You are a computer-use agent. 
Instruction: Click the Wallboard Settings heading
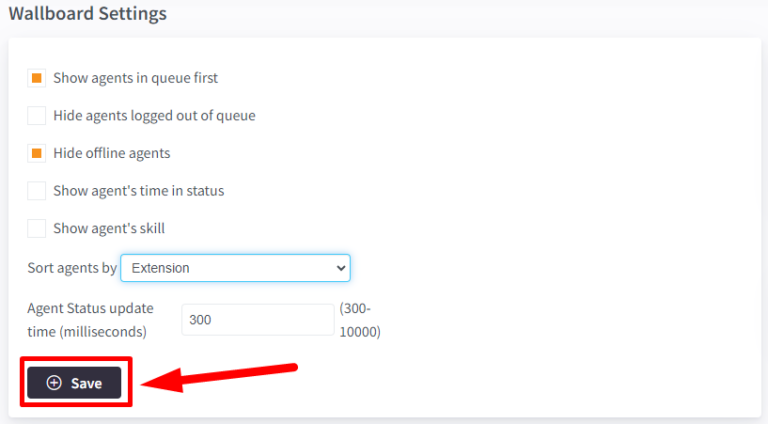click(x=88, y=14)
